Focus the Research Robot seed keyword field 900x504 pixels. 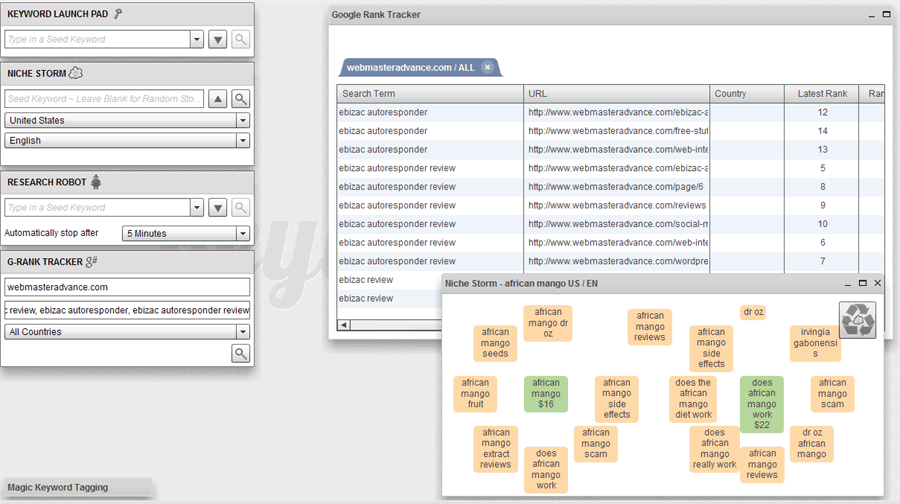tap(98, 208)
